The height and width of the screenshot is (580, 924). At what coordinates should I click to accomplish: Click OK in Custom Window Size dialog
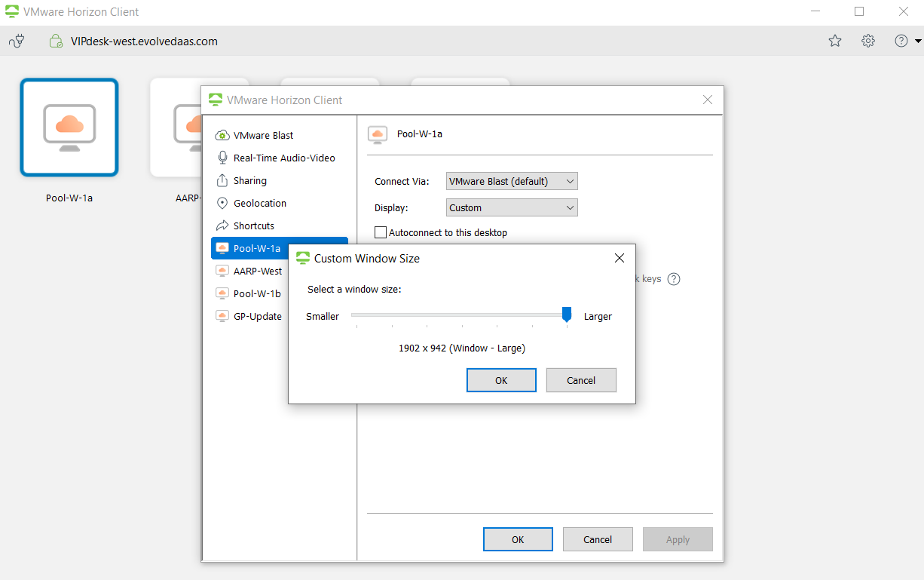pyautogui.click(x=501, y=380)
